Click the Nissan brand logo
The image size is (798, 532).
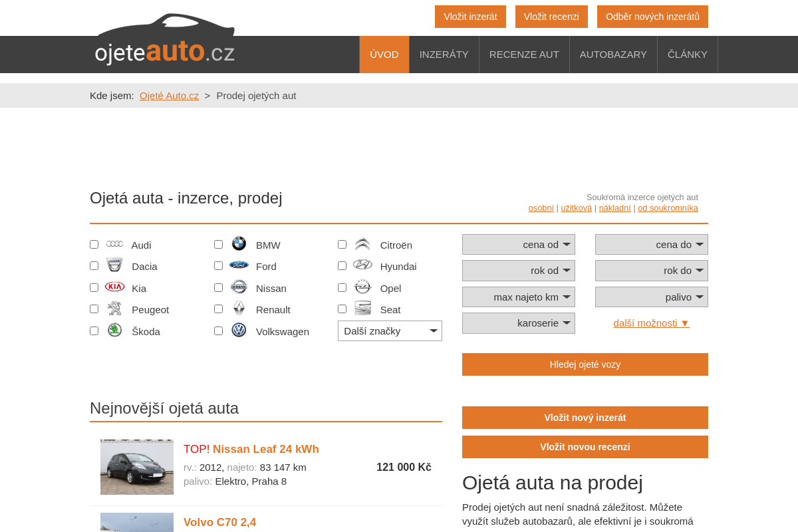pos(239,287)
